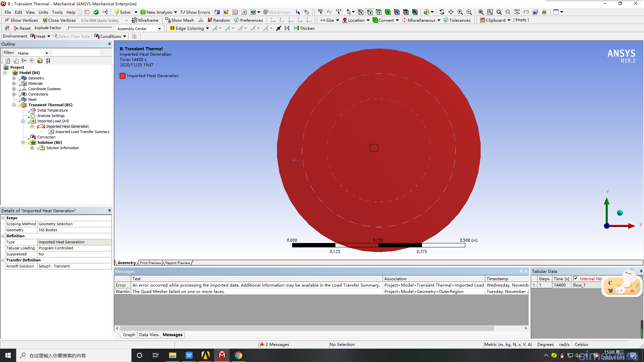This screenshot has width=644, height=362.
Task: Toggle Thicken annotations
Action: click(304, 28)
